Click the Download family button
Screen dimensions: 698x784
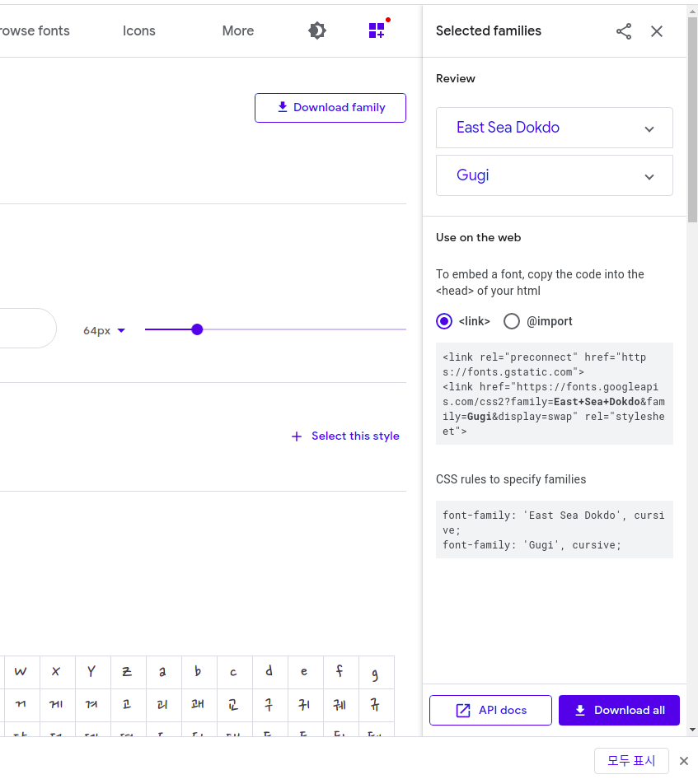pyautogui.click(x=330, y=108)
